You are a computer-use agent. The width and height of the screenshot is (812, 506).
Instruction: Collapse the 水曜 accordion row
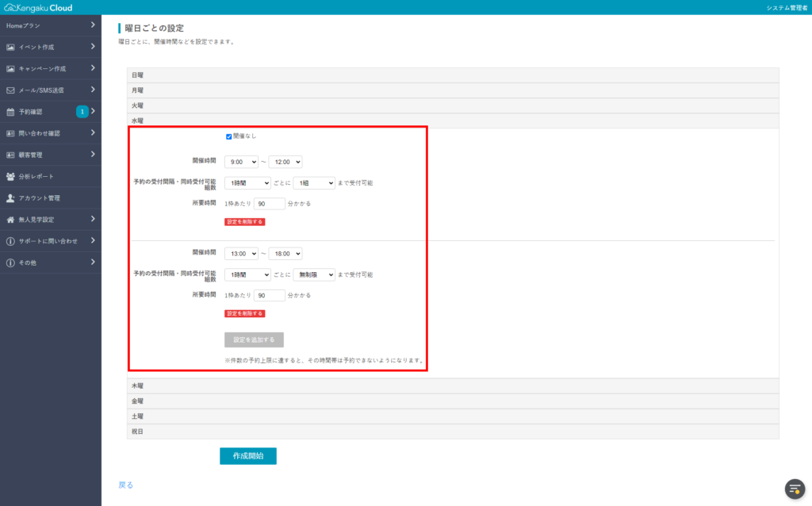point(453,121)
